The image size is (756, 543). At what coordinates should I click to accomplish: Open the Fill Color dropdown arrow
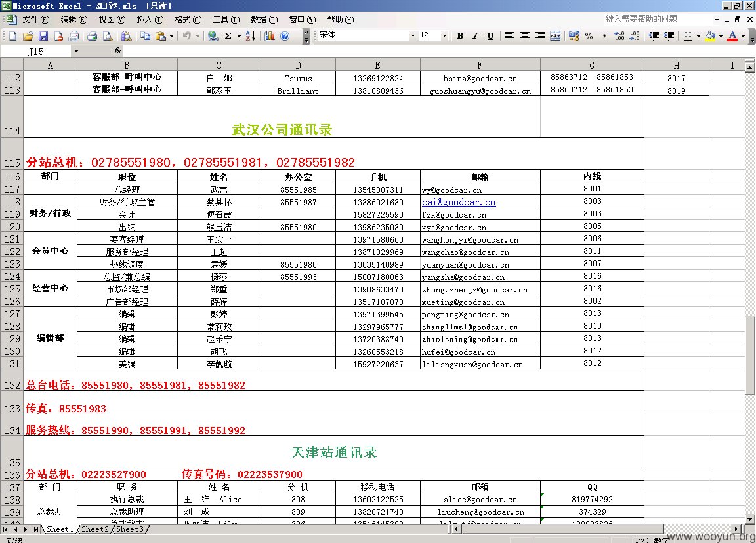pyautogui.click(x=721, y=36)
